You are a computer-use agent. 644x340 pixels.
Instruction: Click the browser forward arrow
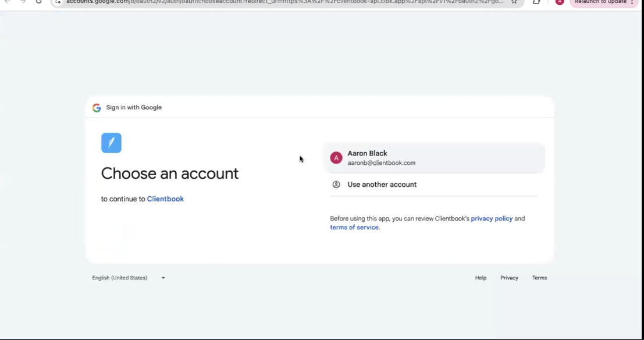[x=23, y=2]
